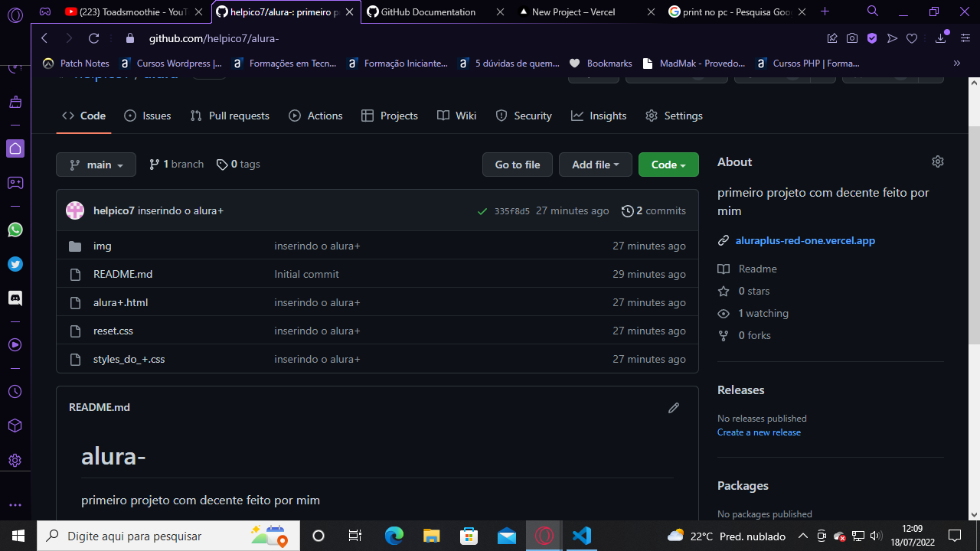The height and width of the screenshot is (551, 980).
Task: Open the green Code dropdown
Action: pos(668,165)
